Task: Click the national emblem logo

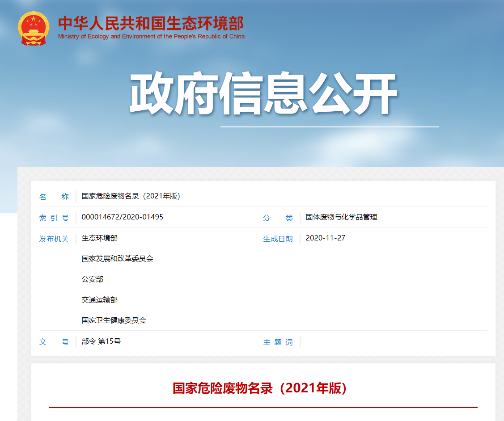Action: pos(34,28)
